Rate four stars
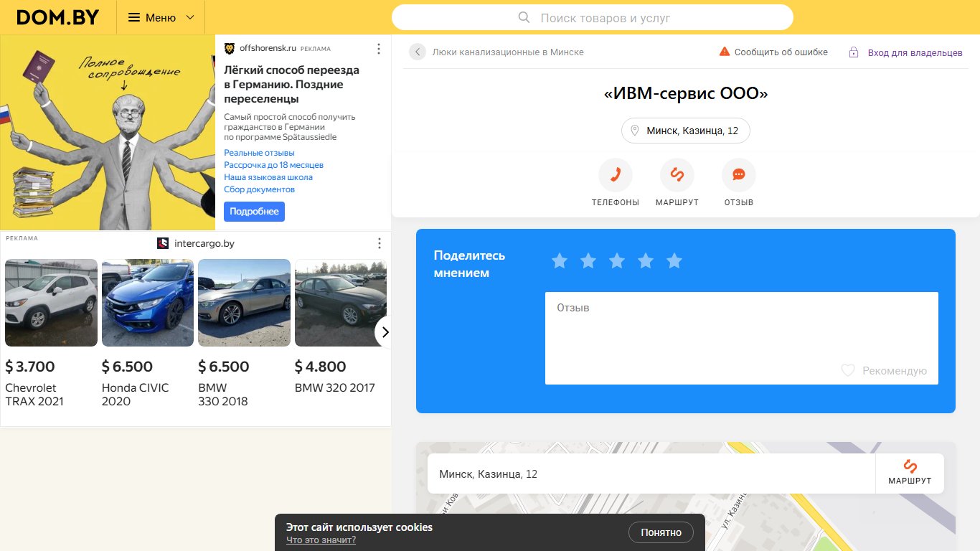The width and height of the screenshot is (980, 551). tap(646, 261)
